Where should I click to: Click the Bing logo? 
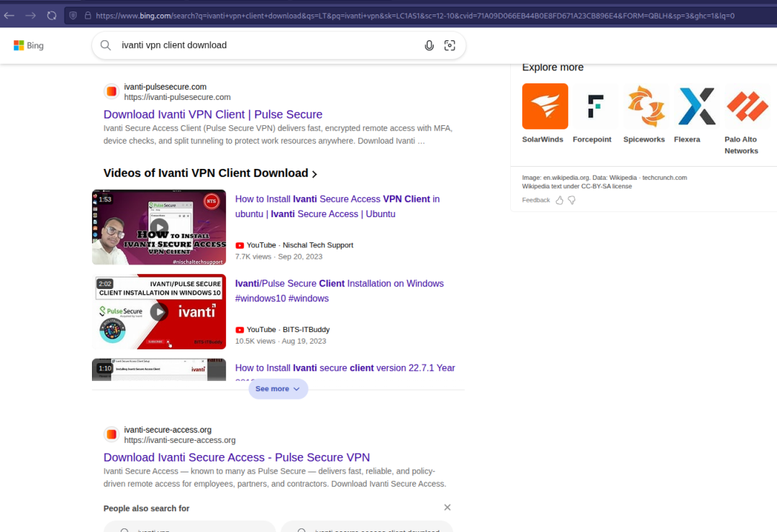tap(29, 45)
